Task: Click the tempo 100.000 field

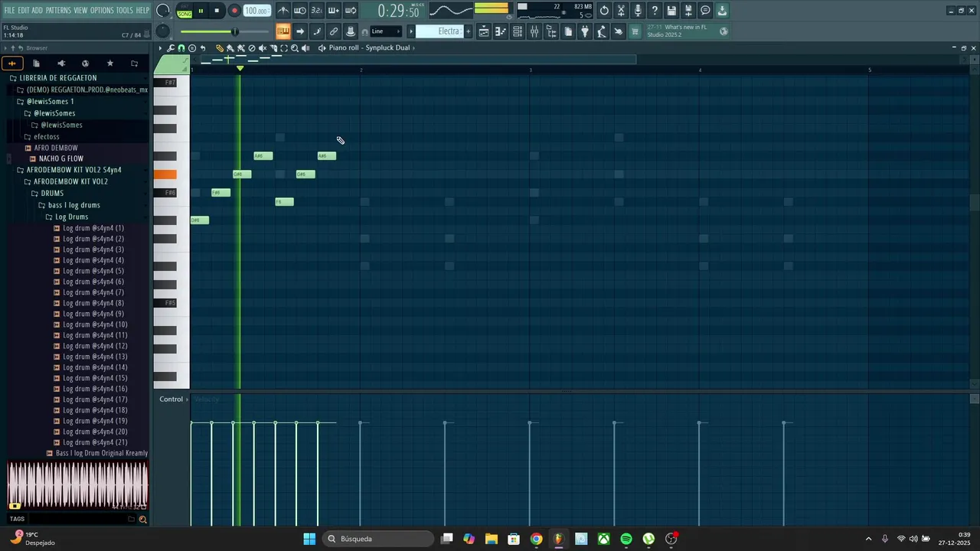Action: 256,11
